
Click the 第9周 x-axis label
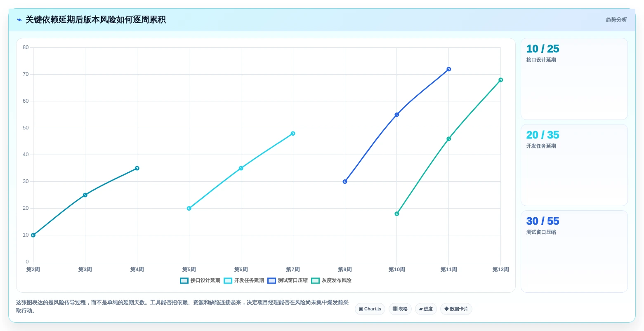tap(345, 270)
